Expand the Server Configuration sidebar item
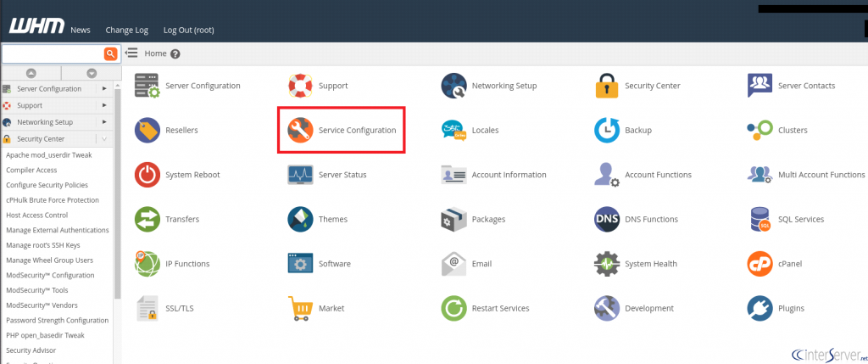Image resolution: width=868 pixels, height=364 pixels. tap(104, 88)
